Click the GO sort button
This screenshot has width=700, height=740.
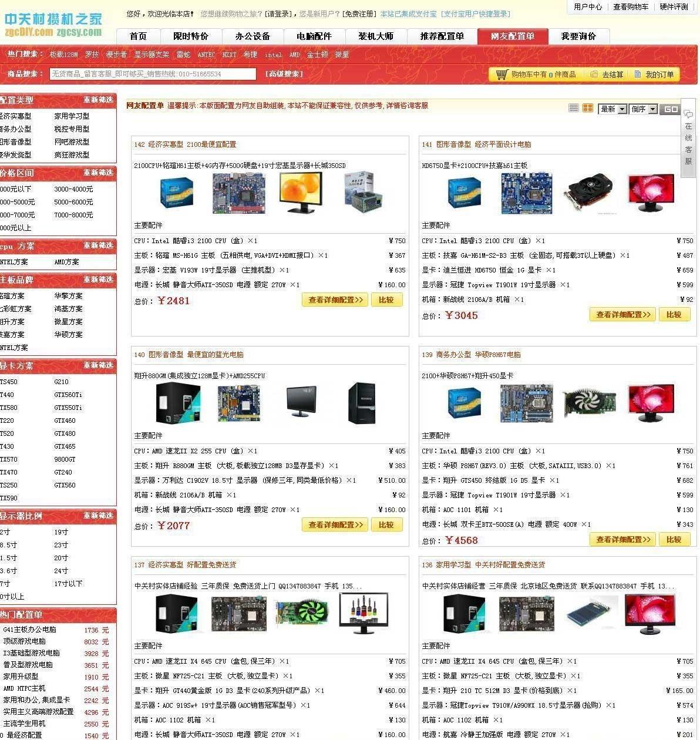point(670,109)
